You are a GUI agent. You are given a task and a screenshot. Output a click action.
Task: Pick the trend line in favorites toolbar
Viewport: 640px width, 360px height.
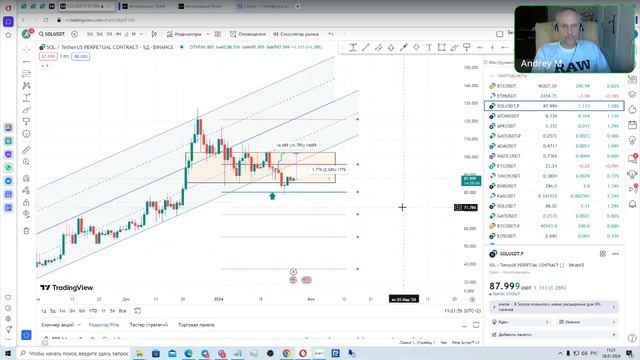coord(366,48)
